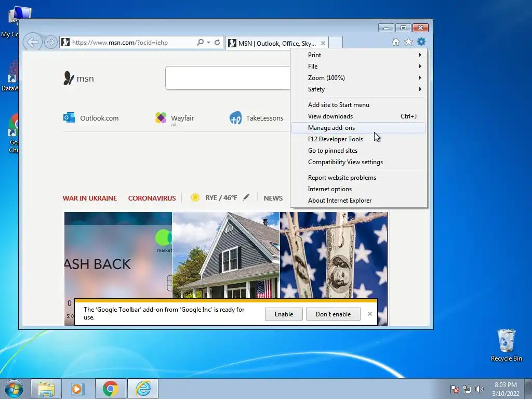
Task: Select the MSN | Outlook, Office tab
Action: (276, 43)
